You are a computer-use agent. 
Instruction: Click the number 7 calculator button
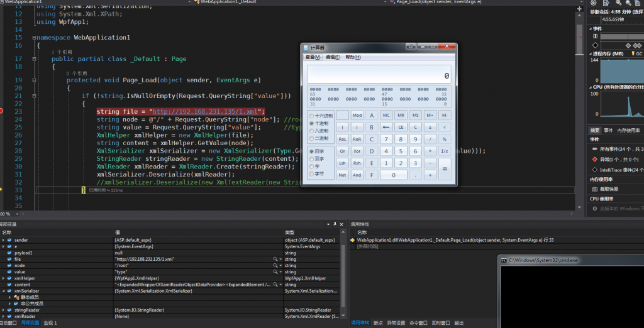(386, 139)
